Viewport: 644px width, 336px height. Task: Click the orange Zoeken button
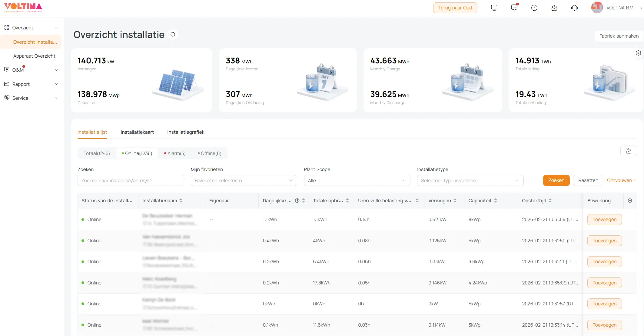(556, 180)
